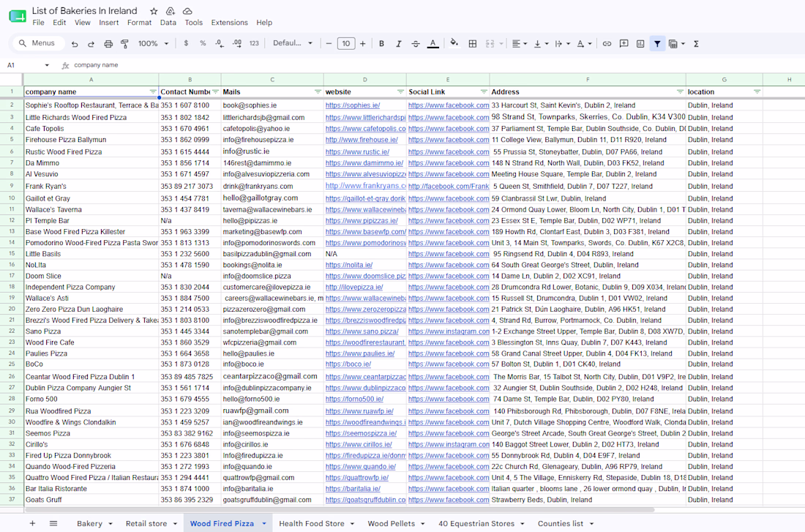Select the paint format roller icon
The image size is (805, 532).
point(124,44)
